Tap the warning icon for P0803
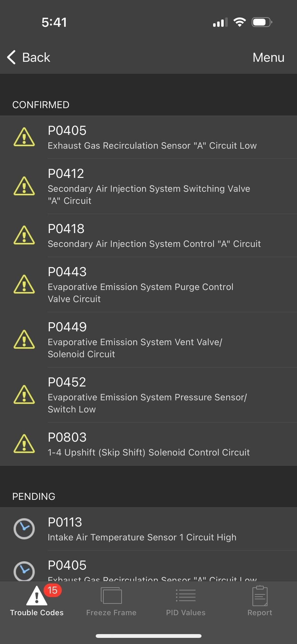Screen dimensions: 297x644 (24, 444)
